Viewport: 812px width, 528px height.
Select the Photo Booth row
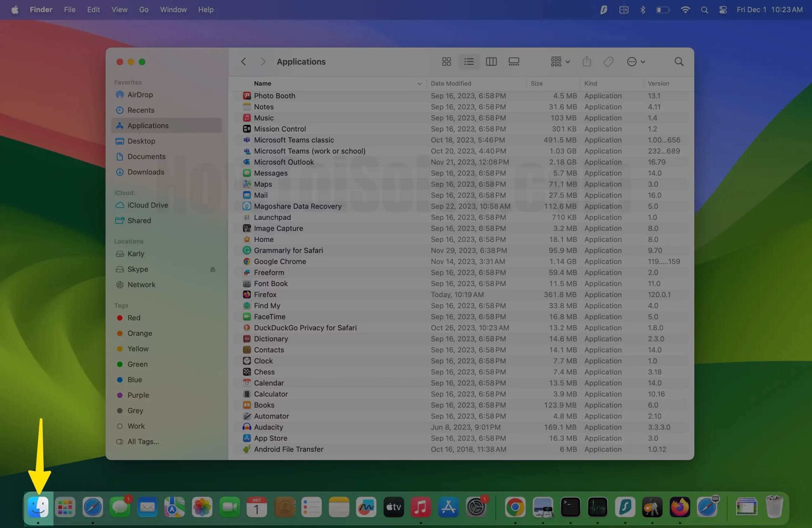click(461, 96)
